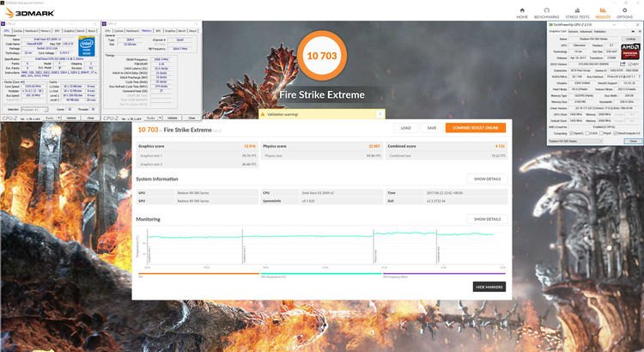Show details for Monitoring section
644x352 pixels.
click(x=487, y=219)
